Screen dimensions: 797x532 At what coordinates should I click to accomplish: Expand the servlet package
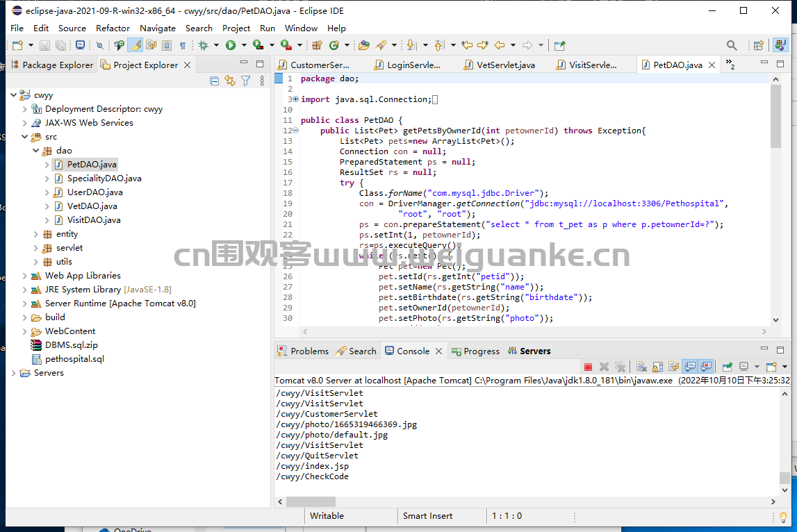pyautogui.click(x=35, y=248)
